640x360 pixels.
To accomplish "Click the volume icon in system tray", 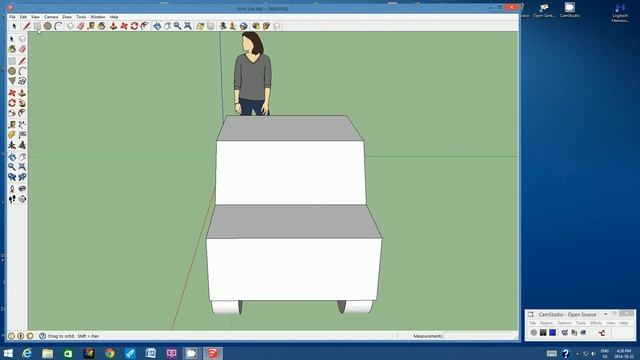I will point(593,353).
